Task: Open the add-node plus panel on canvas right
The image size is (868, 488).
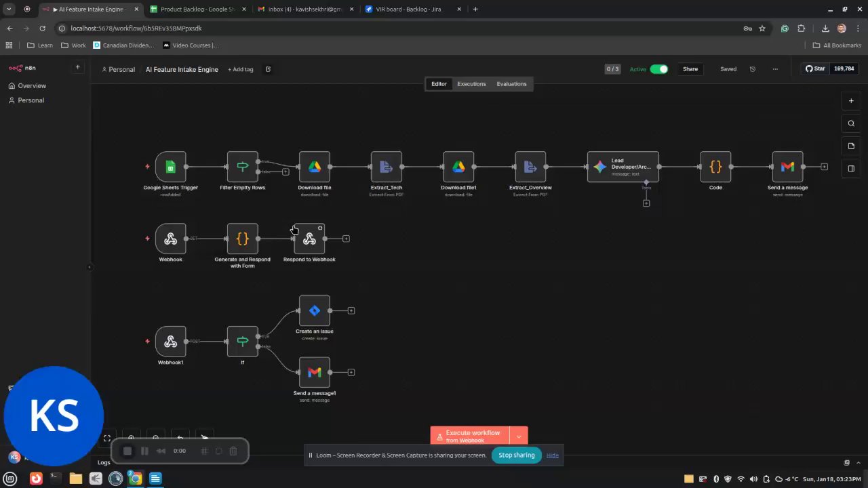Action: coord(851,101)
